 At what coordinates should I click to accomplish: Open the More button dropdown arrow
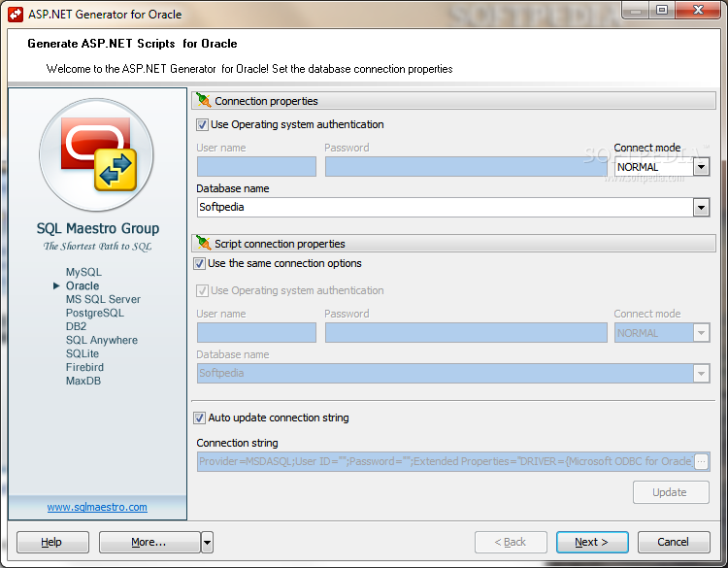207,542
